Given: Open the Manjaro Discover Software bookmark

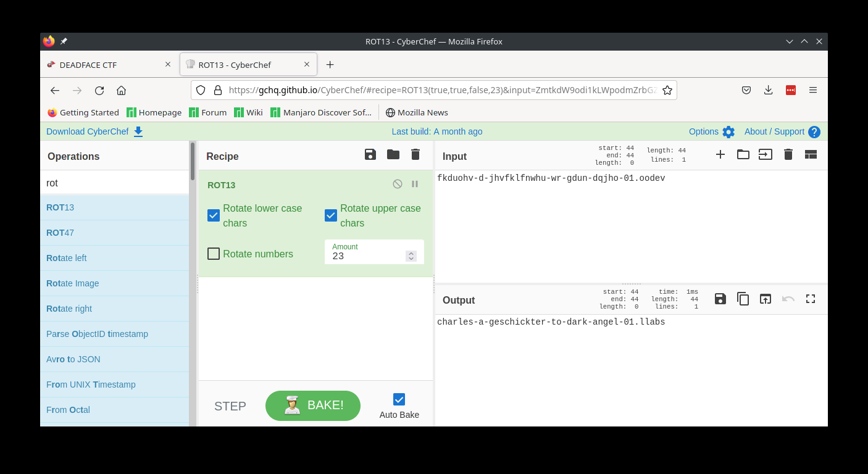Looking at the screenshot, I should pos(321,112).
